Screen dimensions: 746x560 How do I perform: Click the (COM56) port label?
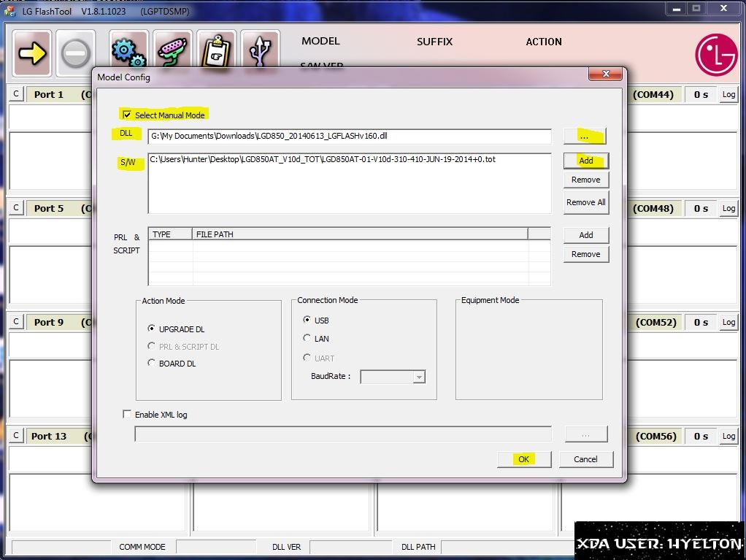click(x=656, y=437)
